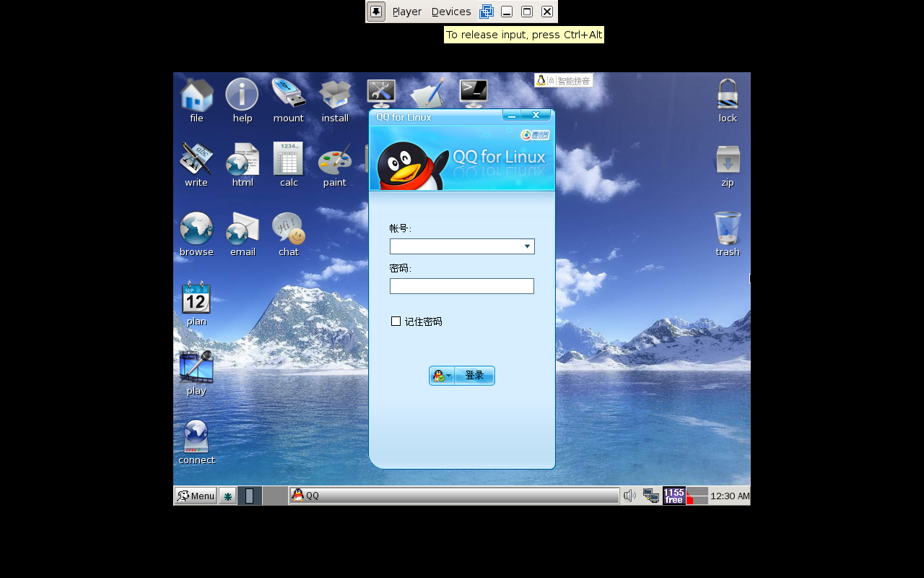This screenshot has height=578, width=924.
Task: Open the html editor desktop icon
Action: tap(242, 159)
